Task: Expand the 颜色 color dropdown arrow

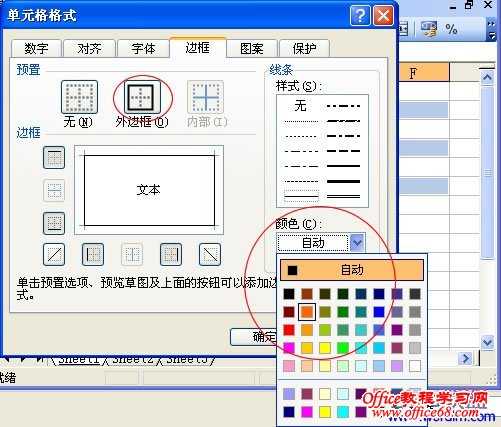Action: click(x=357, y=243)
